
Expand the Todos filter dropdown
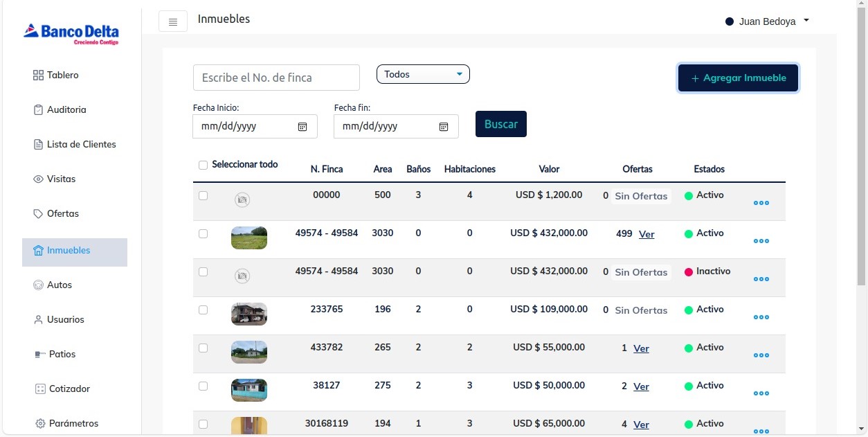click(423, 74)
